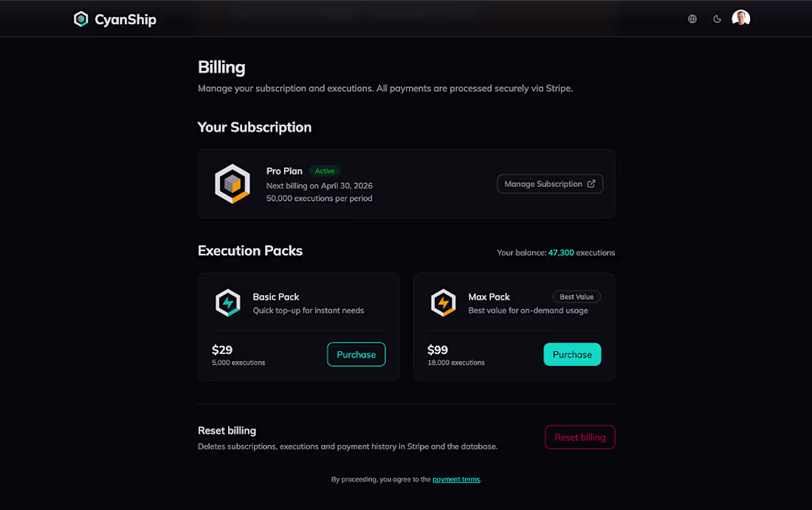Select the Basic Pack title

pyautogui.click(x=276, y=297)
